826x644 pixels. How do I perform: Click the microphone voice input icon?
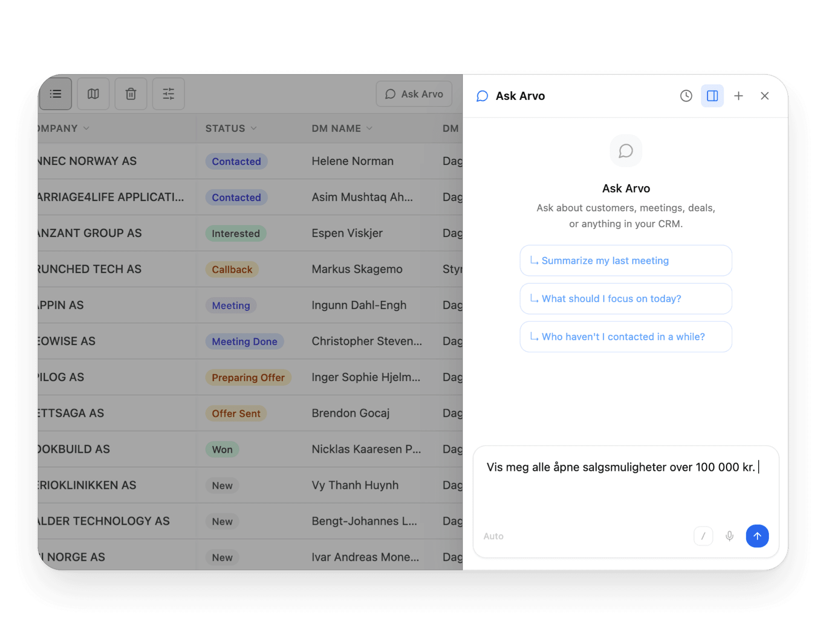coord(730,536)
